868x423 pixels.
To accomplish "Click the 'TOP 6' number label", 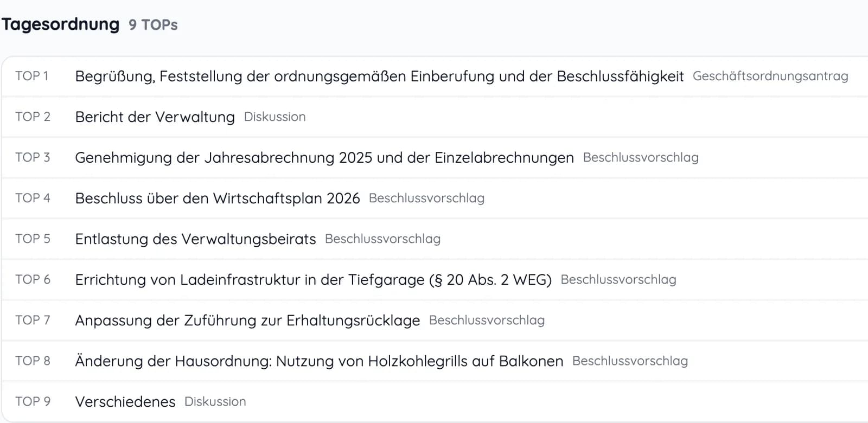I will tap(33, 279).
